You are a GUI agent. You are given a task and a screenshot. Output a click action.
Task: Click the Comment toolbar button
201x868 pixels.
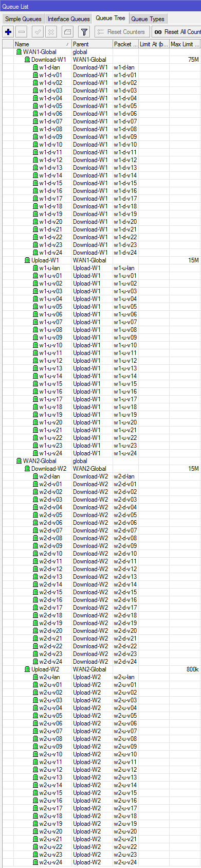tap(67, 32)
